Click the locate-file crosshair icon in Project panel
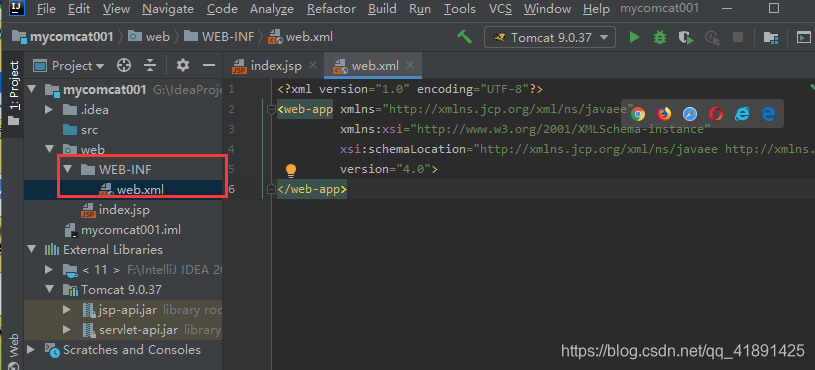Image resolution: width=815 pixels, height=370 pixels. 124,65
